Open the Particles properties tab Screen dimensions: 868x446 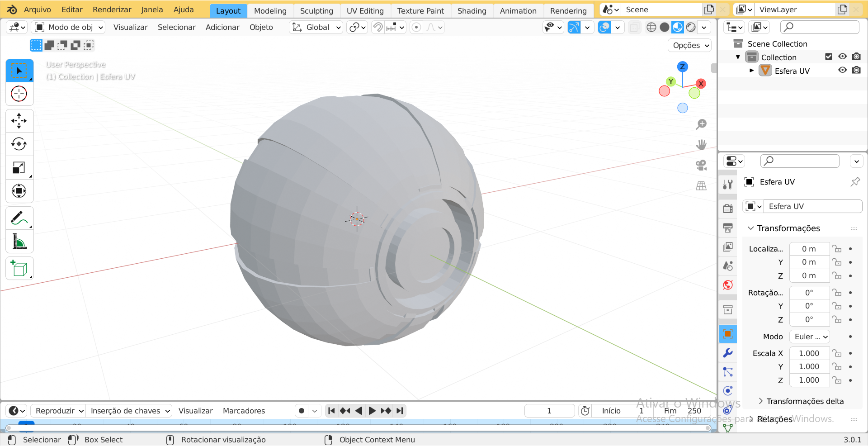tap(728, 372)
